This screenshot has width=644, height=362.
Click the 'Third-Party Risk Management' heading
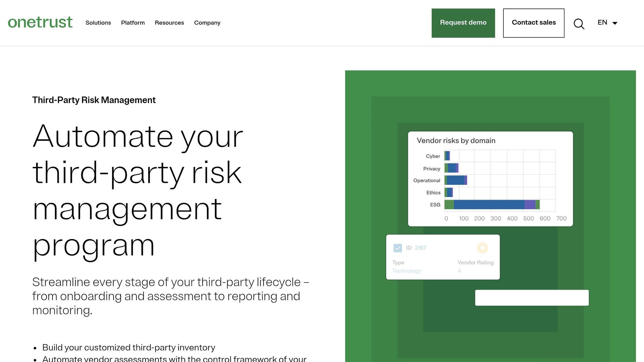[94, 100]
